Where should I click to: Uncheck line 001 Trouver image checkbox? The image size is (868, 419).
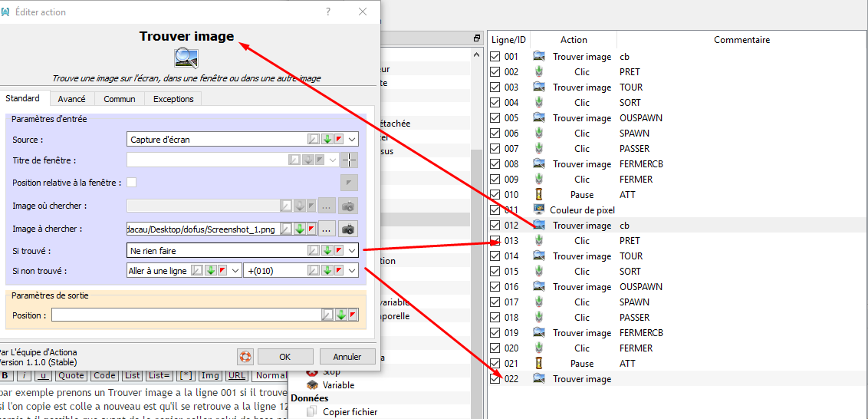(x=495, y=56)
